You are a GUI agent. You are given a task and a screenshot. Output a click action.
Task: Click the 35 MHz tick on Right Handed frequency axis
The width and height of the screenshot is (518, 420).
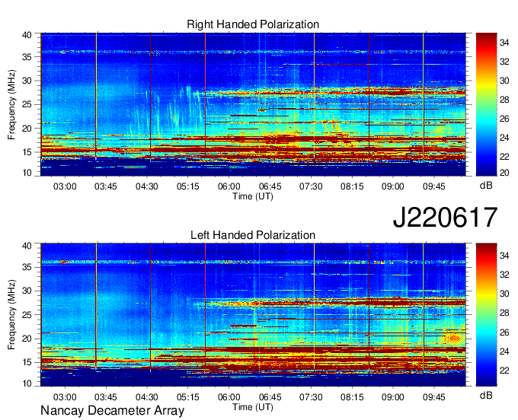[27, 57]
